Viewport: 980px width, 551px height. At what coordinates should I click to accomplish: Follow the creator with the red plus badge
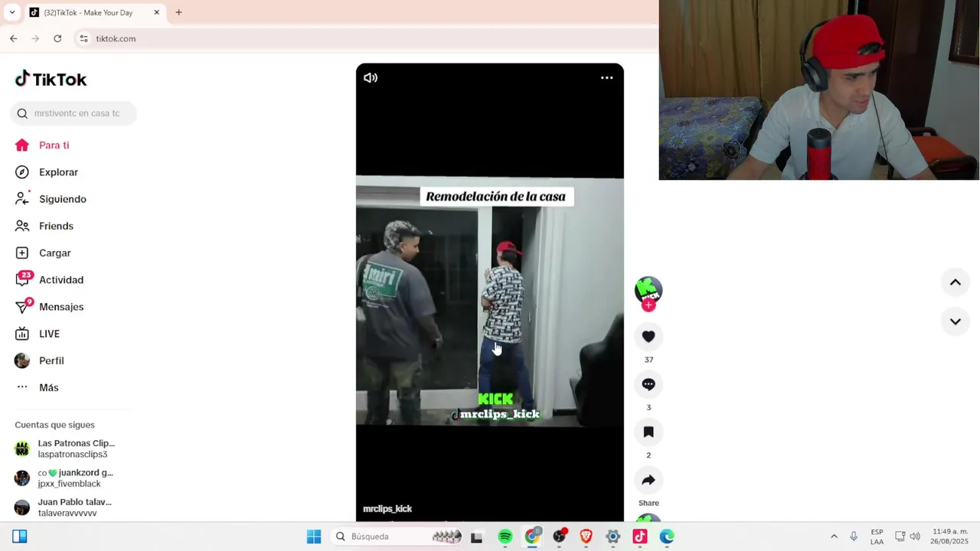click(x=648, y=305)
